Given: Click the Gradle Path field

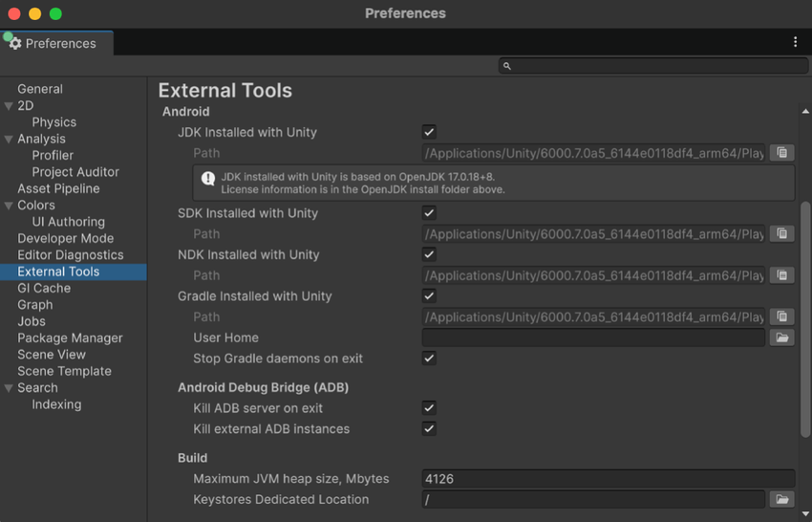Looking at the screenshot, I should (593, 316).
